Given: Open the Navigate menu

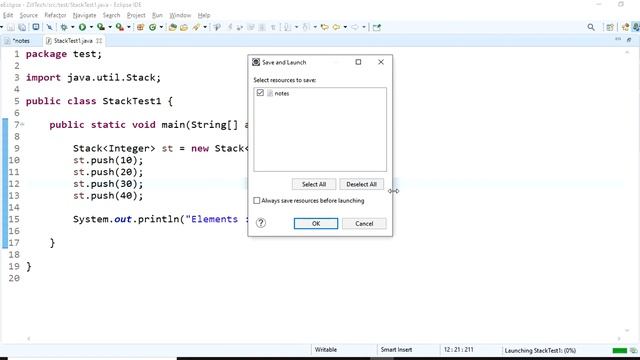Looking at the screenshot, I should (x=84, y=15).
